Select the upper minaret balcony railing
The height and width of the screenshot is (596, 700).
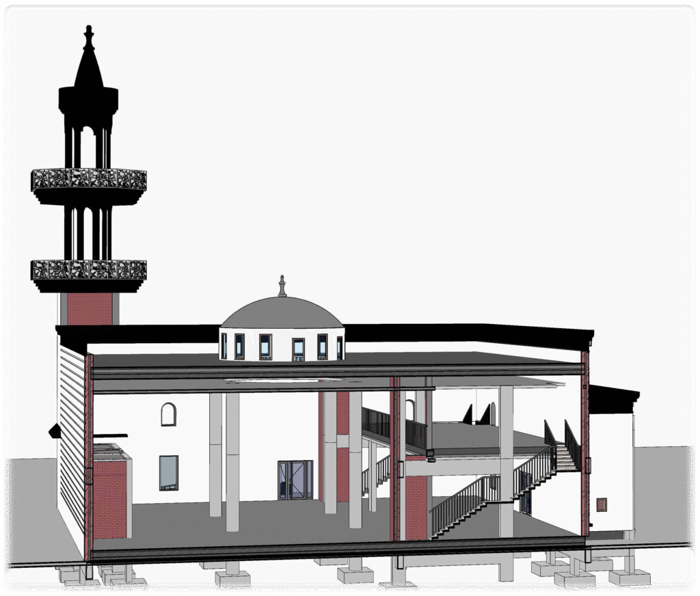point(89,180)
